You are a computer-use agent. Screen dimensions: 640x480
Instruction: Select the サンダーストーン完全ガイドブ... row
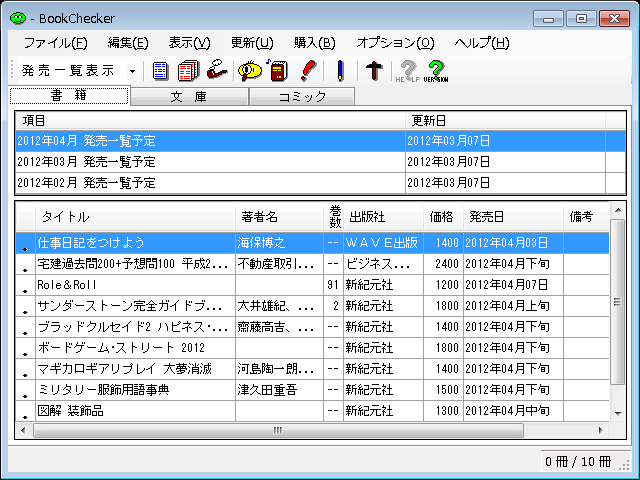tap(312, 306)
